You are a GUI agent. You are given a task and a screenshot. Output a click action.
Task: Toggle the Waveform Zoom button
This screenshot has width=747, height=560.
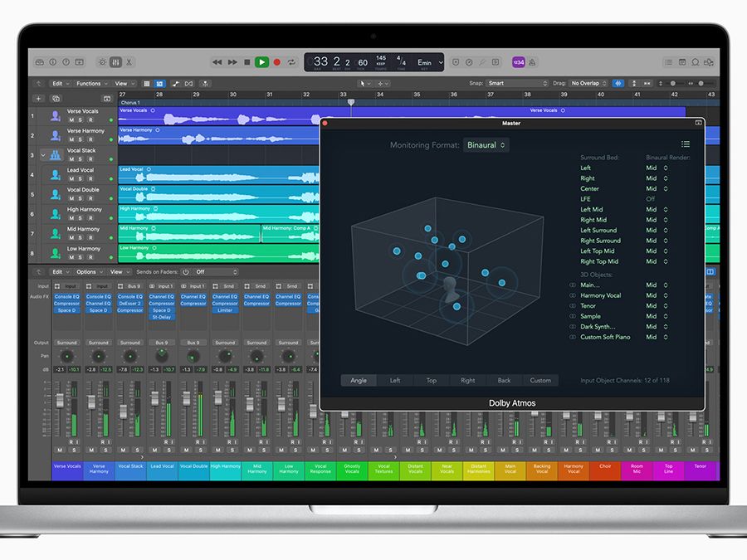coord(618,83)
